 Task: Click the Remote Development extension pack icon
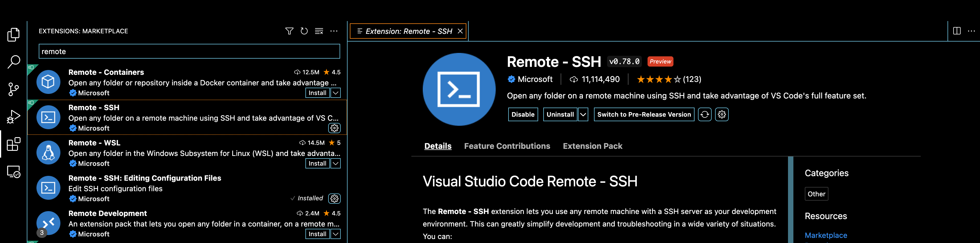pyautogui.click(x=48, y=223)
